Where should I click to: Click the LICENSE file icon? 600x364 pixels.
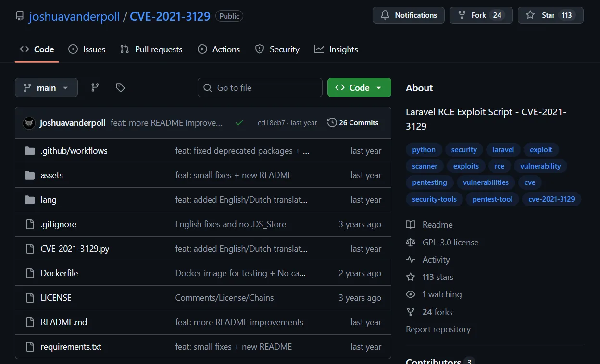30,298
